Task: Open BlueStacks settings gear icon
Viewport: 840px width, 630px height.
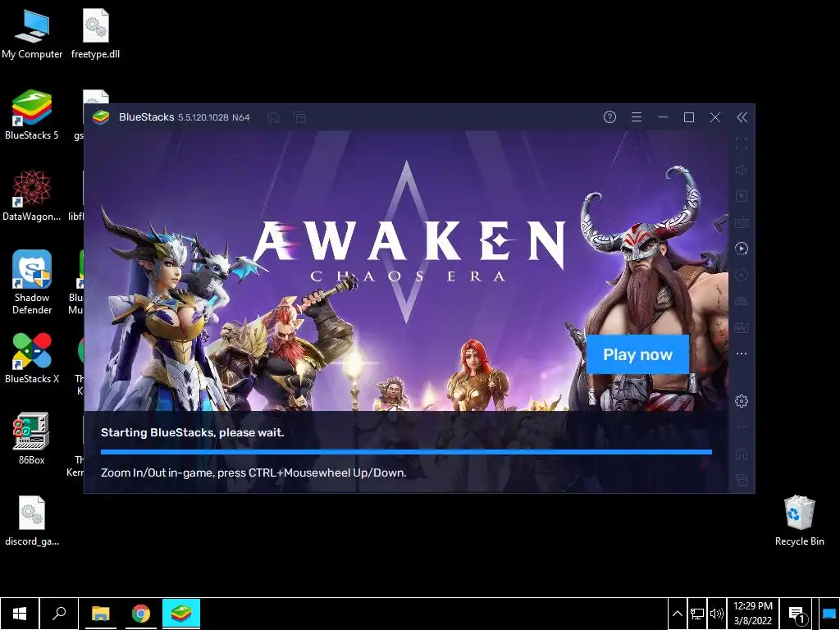Action: pyautogui.click(x=742, y=401)
